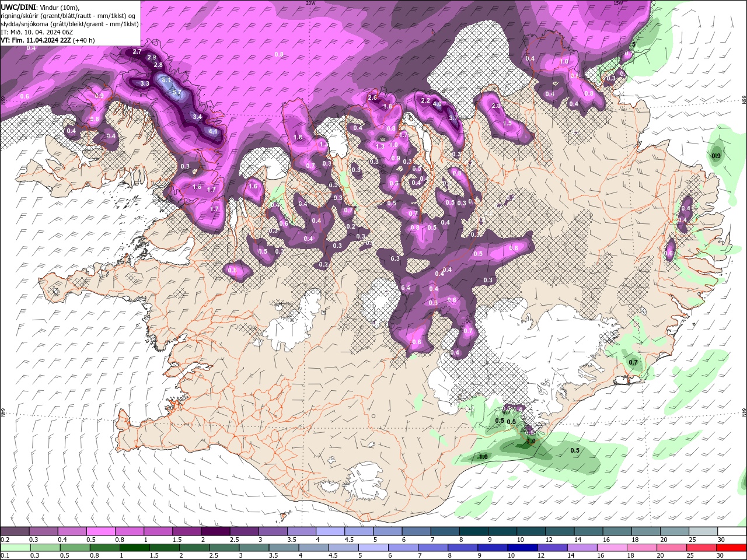Click the dark teal snow swatch labeled 8
747x560 pixels.
473,531
